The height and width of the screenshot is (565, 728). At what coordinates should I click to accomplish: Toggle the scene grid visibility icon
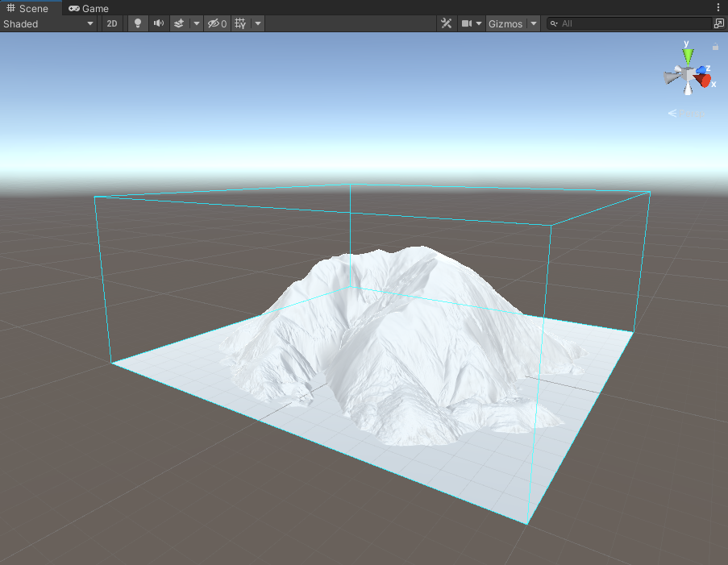[240, 23]
